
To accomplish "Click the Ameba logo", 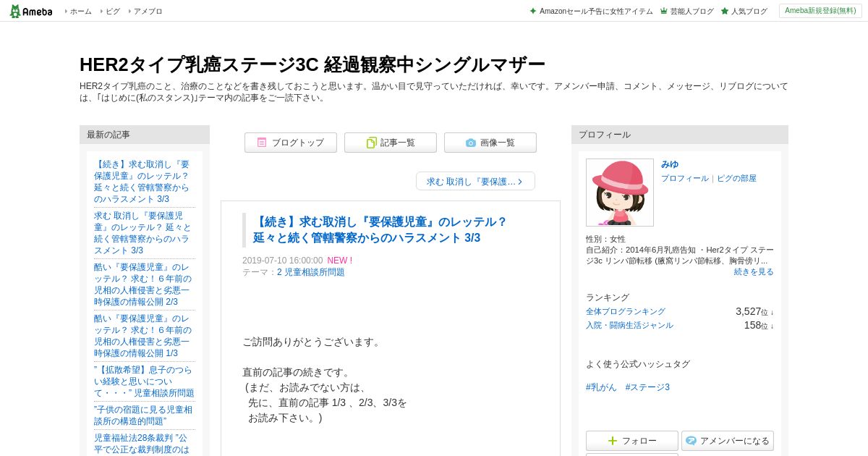I will pyautogui.click(x=30, y=11).
